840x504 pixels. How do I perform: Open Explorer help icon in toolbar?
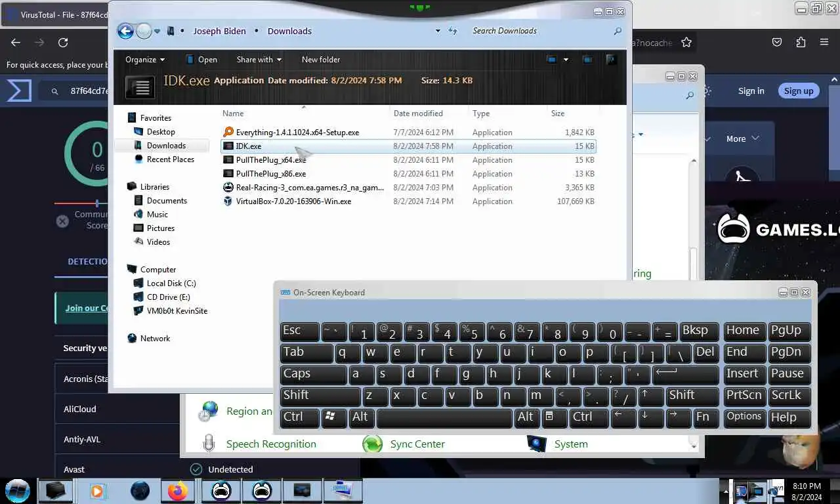coord(611,60)
